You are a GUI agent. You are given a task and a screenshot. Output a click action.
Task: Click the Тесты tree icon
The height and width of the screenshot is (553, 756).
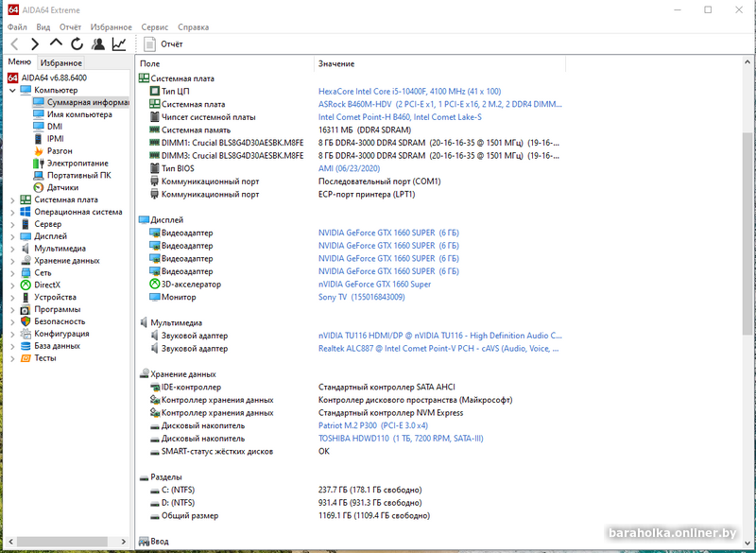tap(26, 358)
